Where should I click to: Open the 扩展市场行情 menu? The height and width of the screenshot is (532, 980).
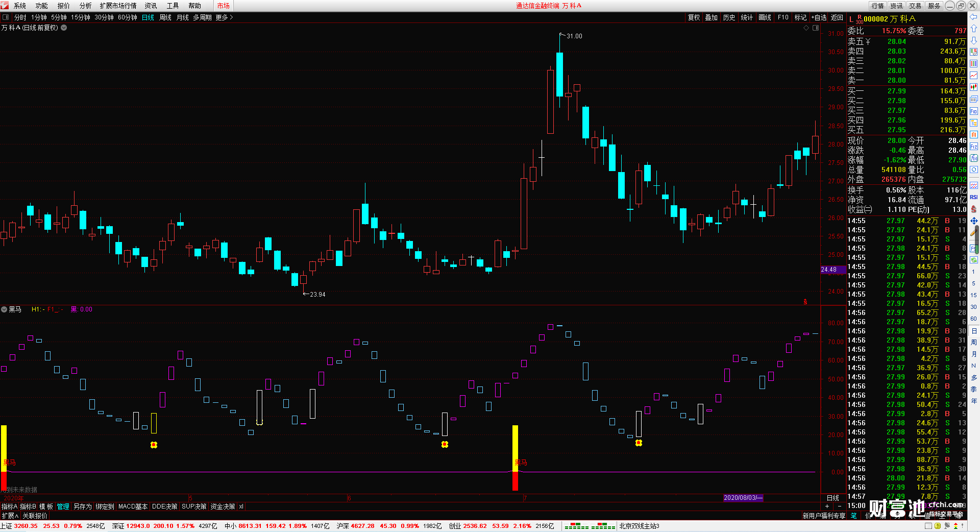(x=118, y=6)
